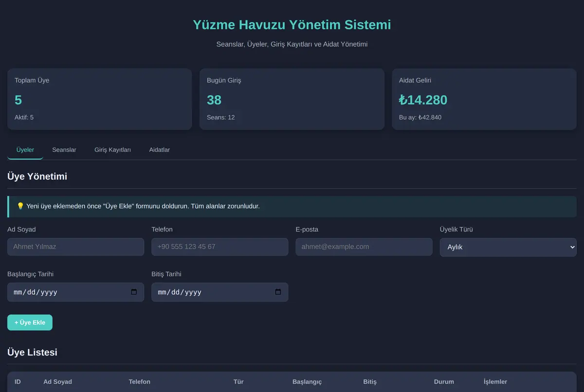Click the Yüzme Havuzu Yönetim Sistemi title

pyautogui.click(x=292, y=24)
